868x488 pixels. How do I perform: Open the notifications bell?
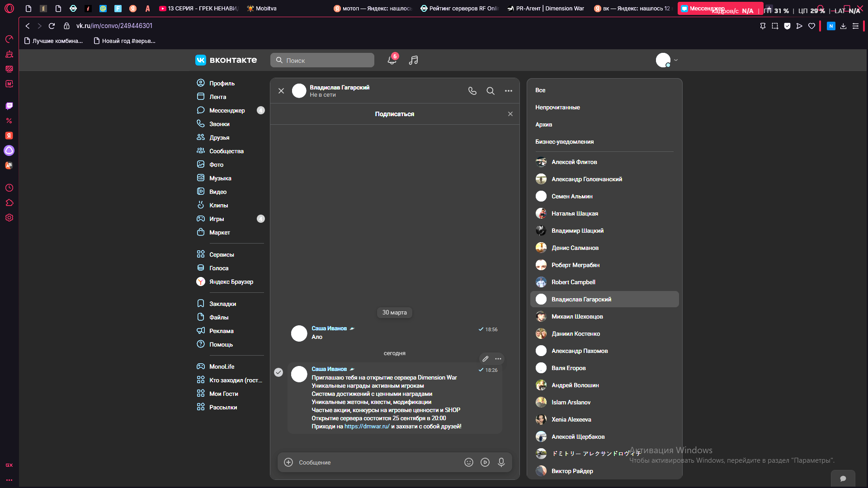pyautogui.click(x=392, y=60)
